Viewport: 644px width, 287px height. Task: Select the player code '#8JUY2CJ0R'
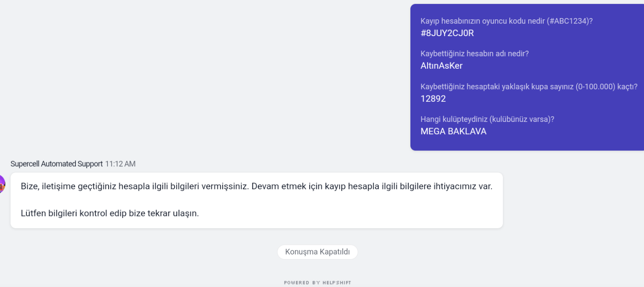447,33
